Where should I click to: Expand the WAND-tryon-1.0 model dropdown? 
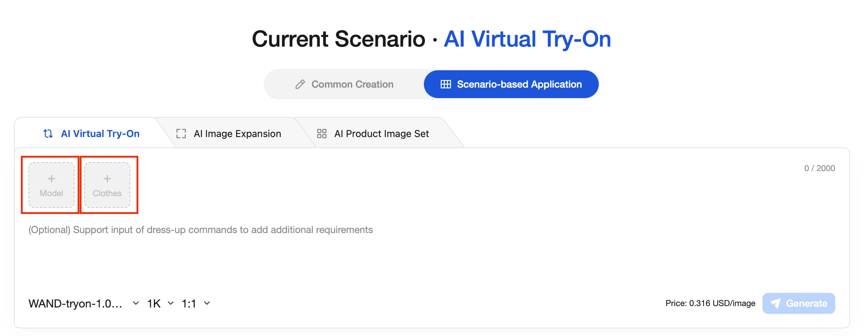tap(84, 303)
